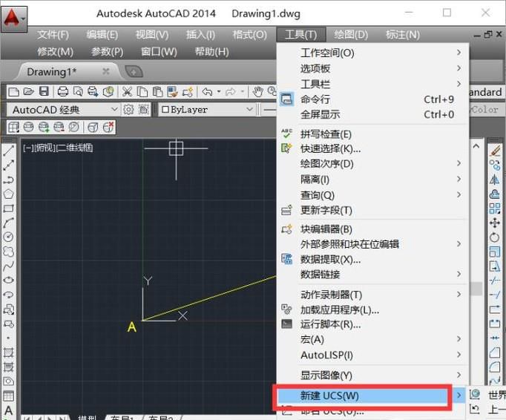This screenshot has height=420, width=506.
Task: Open the 绘图(D) menu in menu bar
Action: (x=351, y=35)
